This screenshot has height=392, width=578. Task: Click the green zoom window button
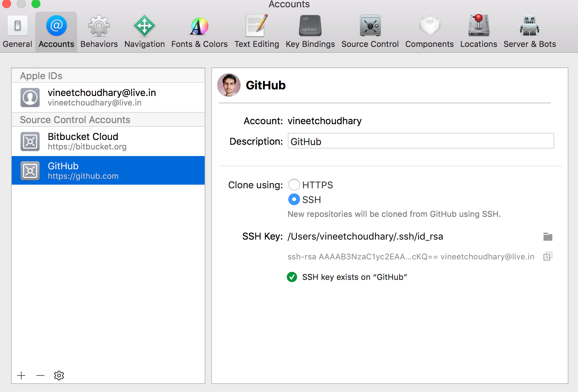click(x=36, y=4)
